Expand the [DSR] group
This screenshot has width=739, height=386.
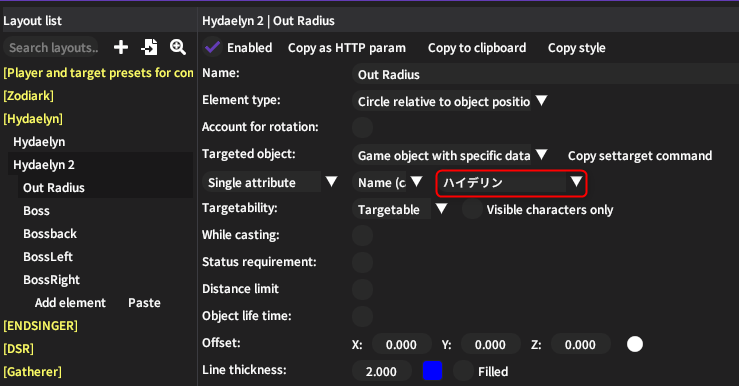click(18, 349)
